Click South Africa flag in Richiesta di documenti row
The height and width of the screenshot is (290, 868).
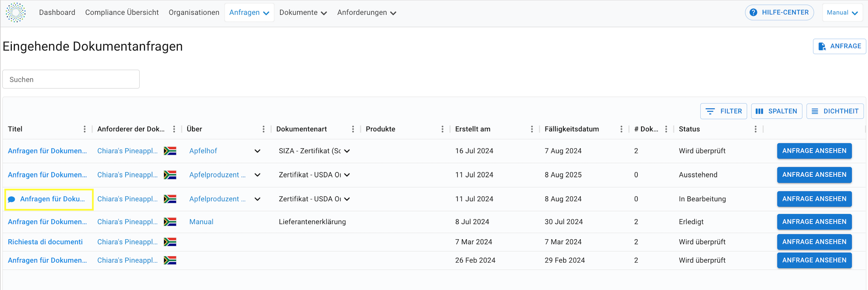click(x=170, y=242)
